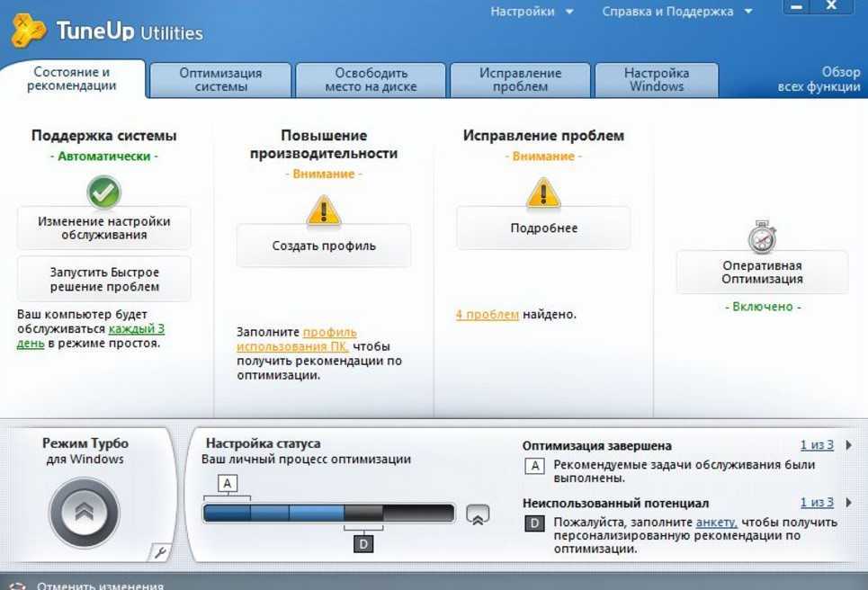Image resolution: width=868 pixels, height=590 pixels.
Task: Click the undo icon beside Отменить изменения
Action: (17, 586)
